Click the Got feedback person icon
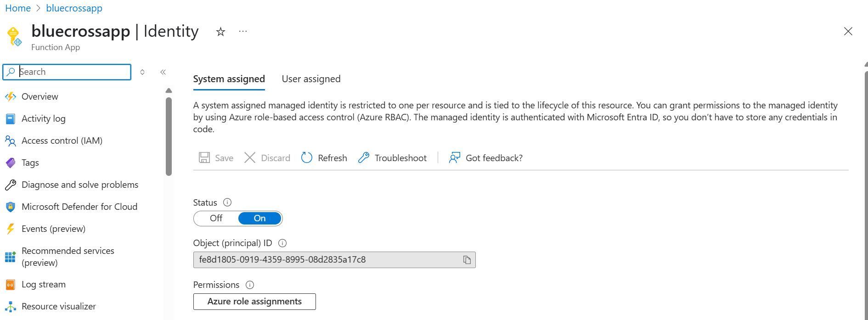The width and height of the screenshot is (868, 320). click(x=455, y=158)
